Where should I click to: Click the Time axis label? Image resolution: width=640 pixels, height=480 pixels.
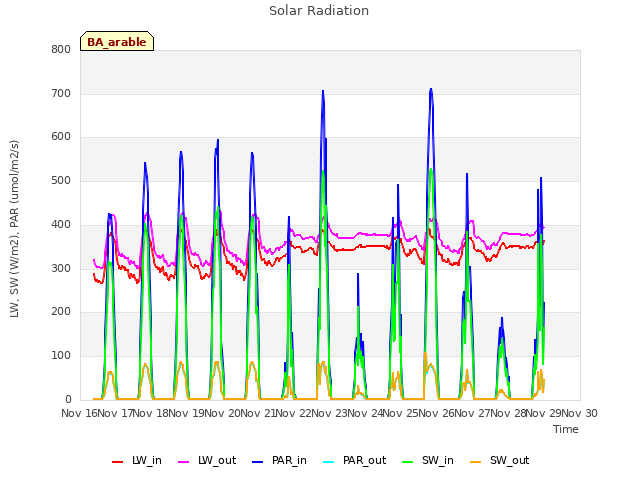pos(565,429)
